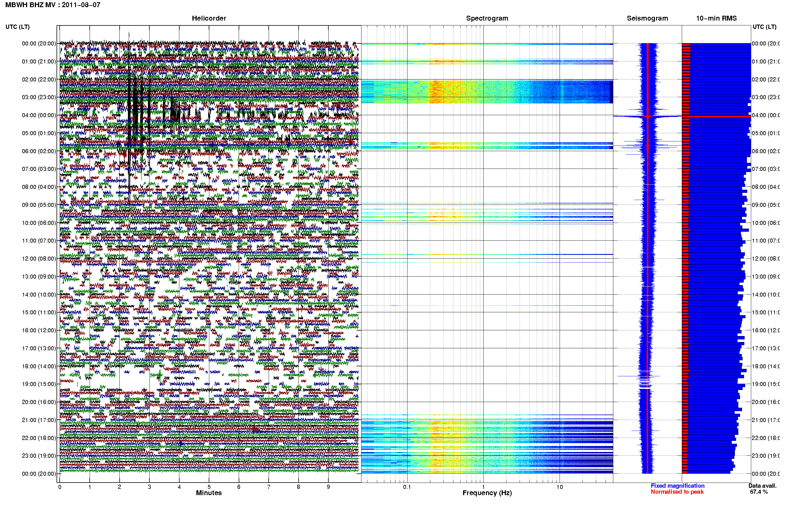This screenshot has width=812, height=508.
Task: Click helicorder time label 15:00 (11:00)
Action: [39, 312]
